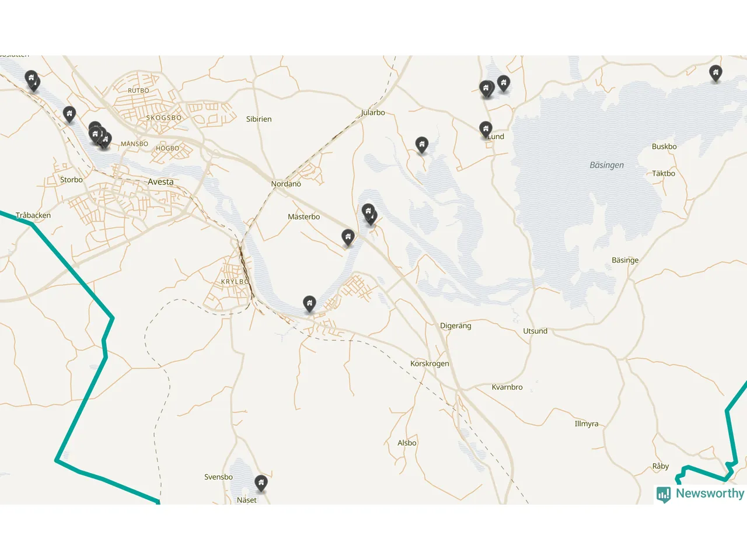Select the Krylbo district label

click(x=235, y=282)
